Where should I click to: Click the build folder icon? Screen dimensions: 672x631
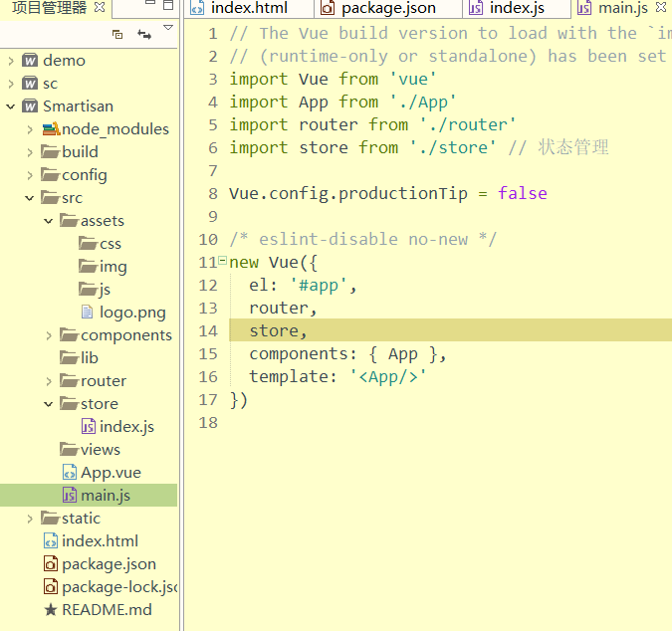50,151
